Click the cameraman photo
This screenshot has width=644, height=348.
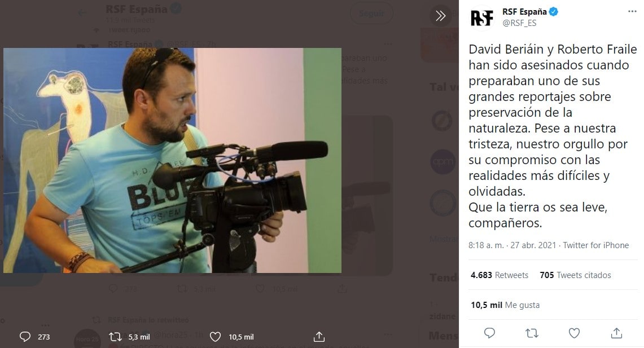[x=172, y=160]
